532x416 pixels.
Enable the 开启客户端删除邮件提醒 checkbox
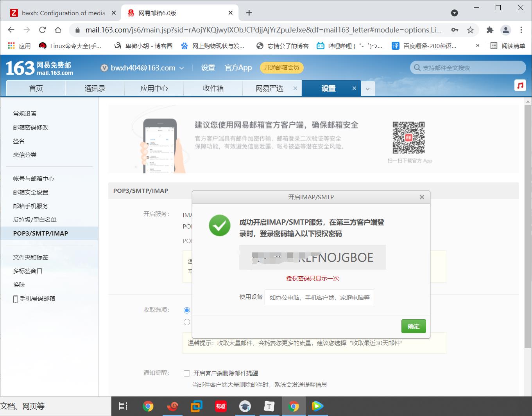pos(187,373)
